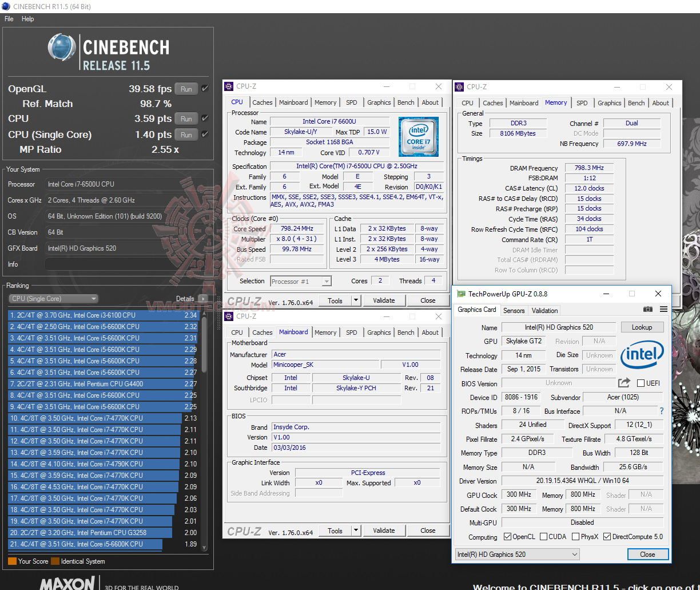Check the PhysX checkbox in GPU-Z

point(575,537)
